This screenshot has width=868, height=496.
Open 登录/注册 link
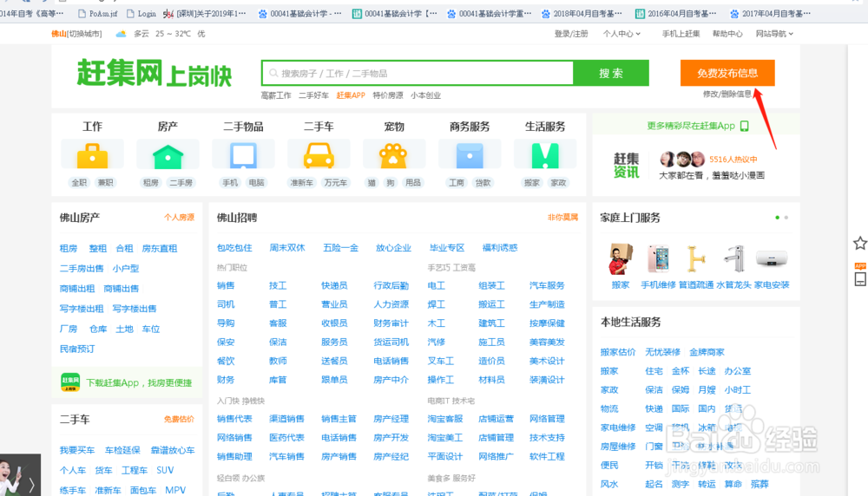click(x=571, y=34)
